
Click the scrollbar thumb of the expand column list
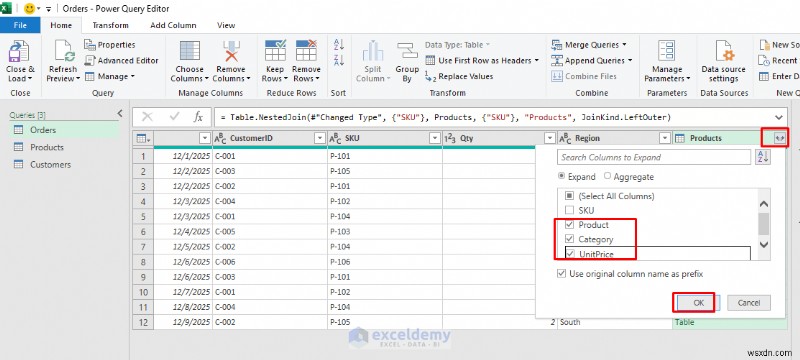tap(764, 224)
